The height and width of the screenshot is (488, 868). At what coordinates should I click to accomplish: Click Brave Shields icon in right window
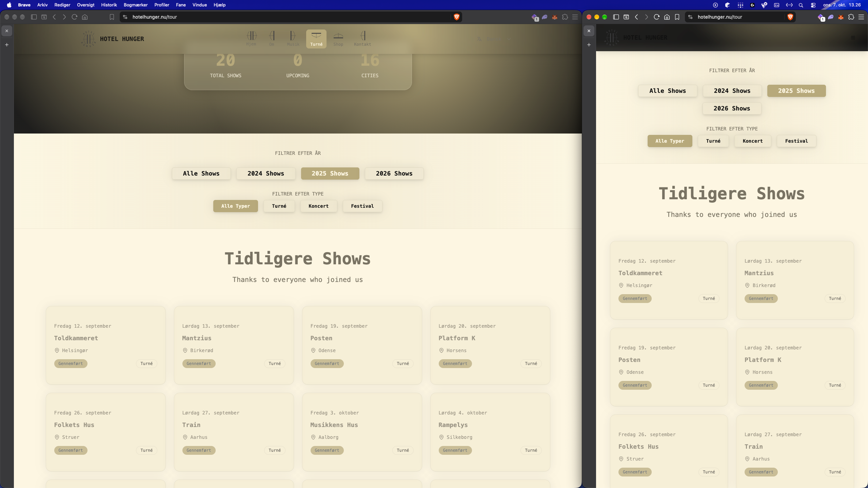[790, 17]
